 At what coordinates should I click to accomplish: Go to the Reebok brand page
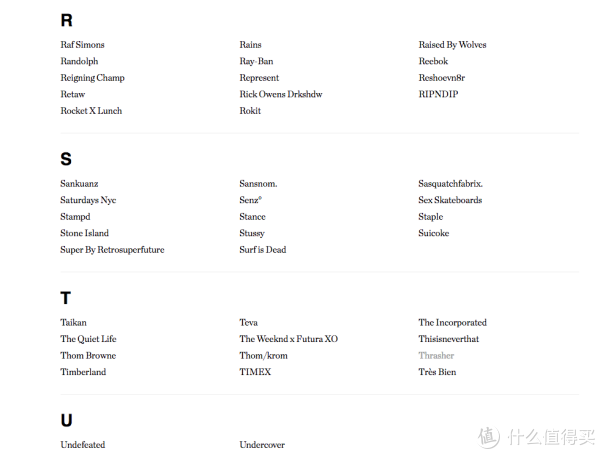point(433,61)
